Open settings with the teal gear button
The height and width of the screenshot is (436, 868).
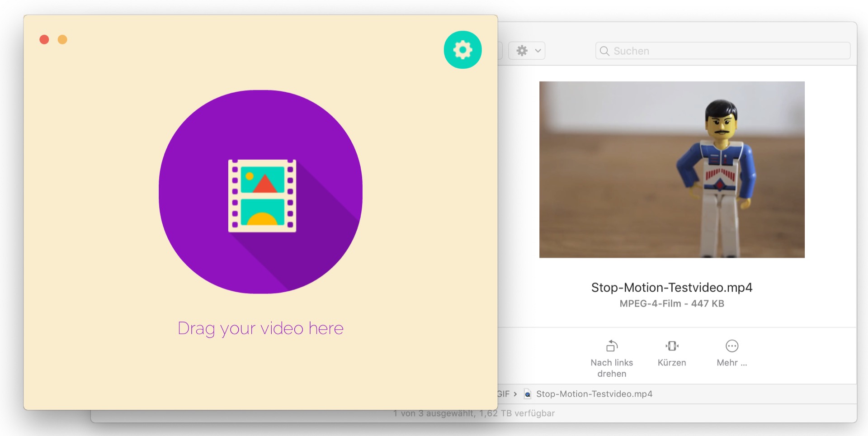(462, 50)
